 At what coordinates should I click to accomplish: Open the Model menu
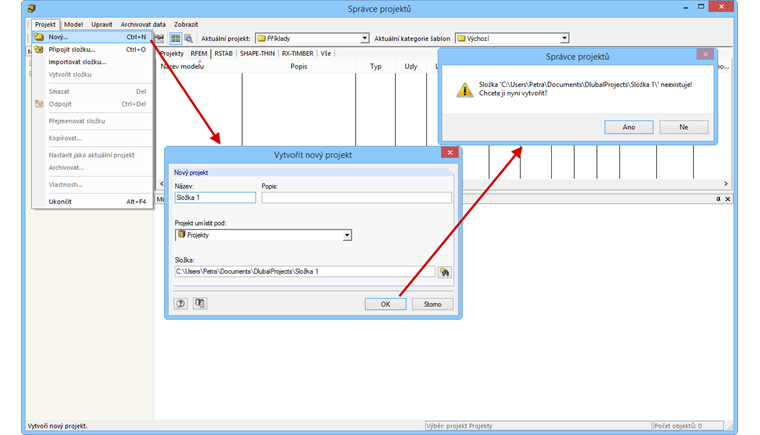tap(73, 24)
